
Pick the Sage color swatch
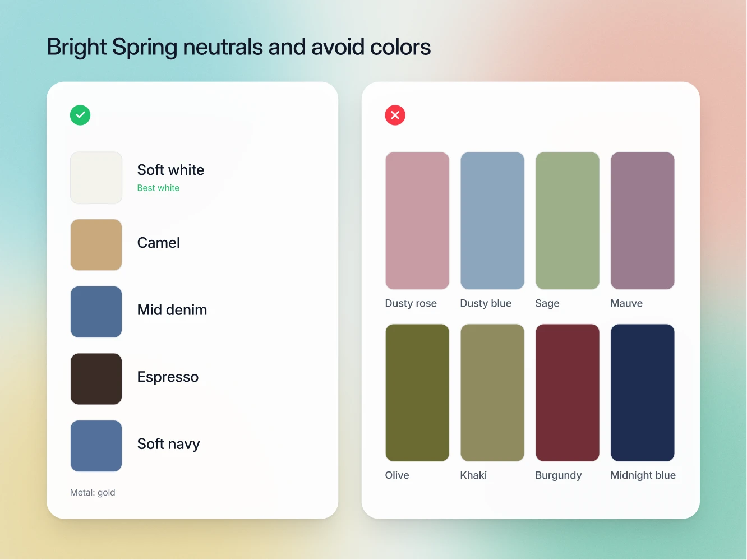tap(568, 221)
